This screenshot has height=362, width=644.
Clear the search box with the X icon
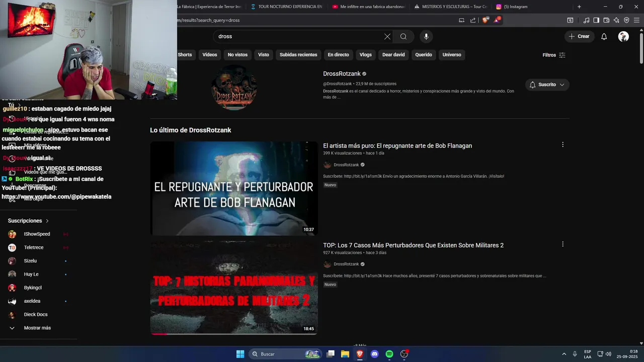[x=387, y=36]
